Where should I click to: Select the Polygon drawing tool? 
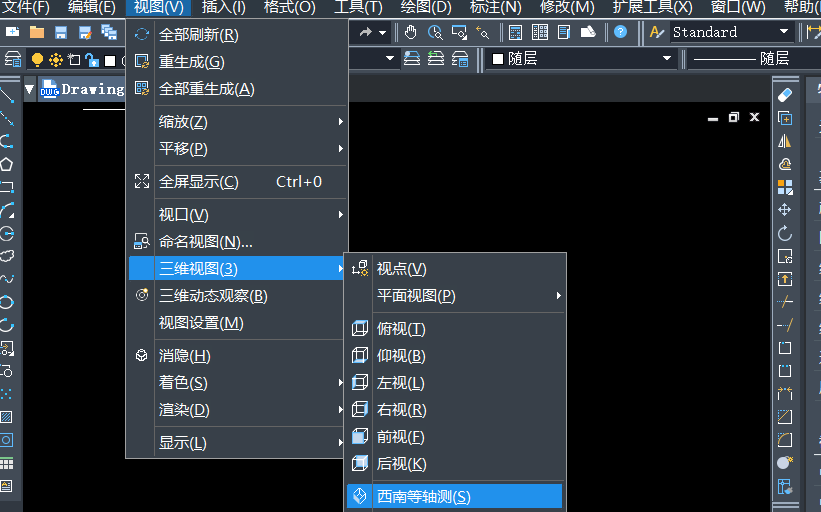click(x=6, y=164)
